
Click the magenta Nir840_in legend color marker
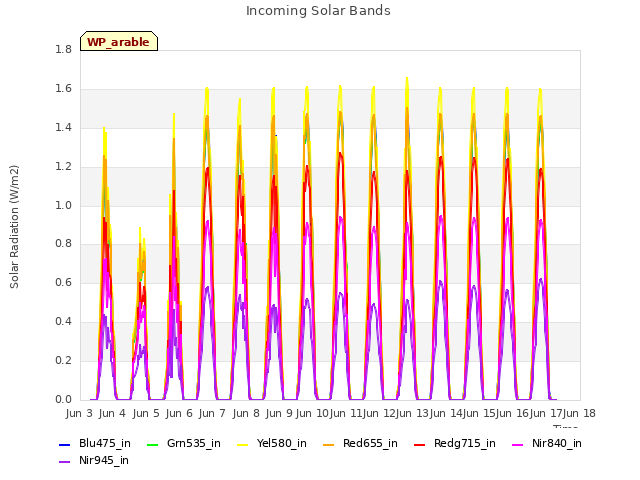tap(518, 444)
